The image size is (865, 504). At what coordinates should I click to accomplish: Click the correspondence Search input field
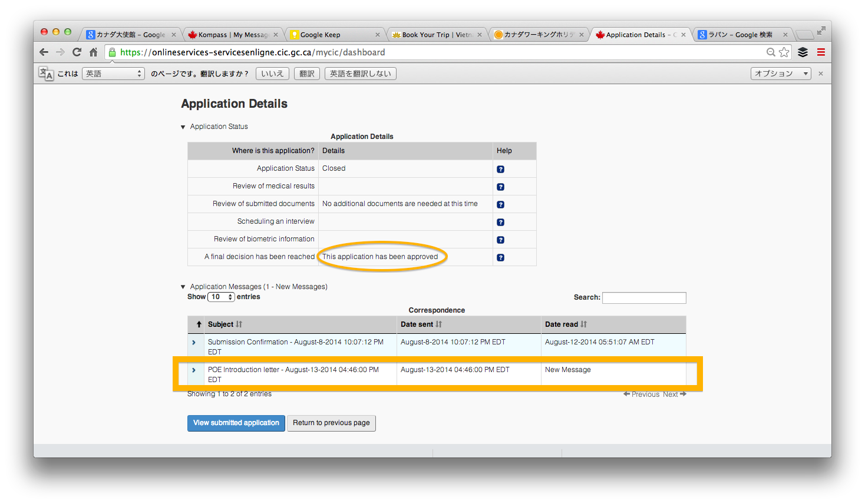pyautogui.click(x=644, y=298)
